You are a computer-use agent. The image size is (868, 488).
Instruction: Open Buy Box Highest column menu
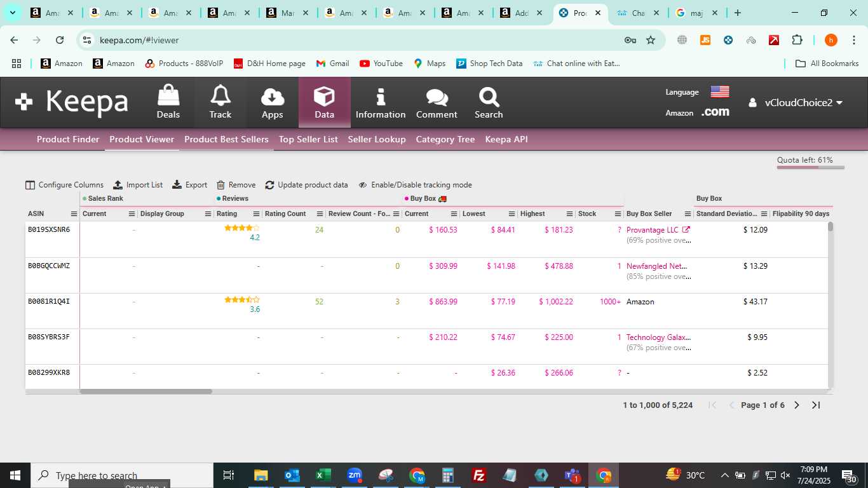(569, 214)
